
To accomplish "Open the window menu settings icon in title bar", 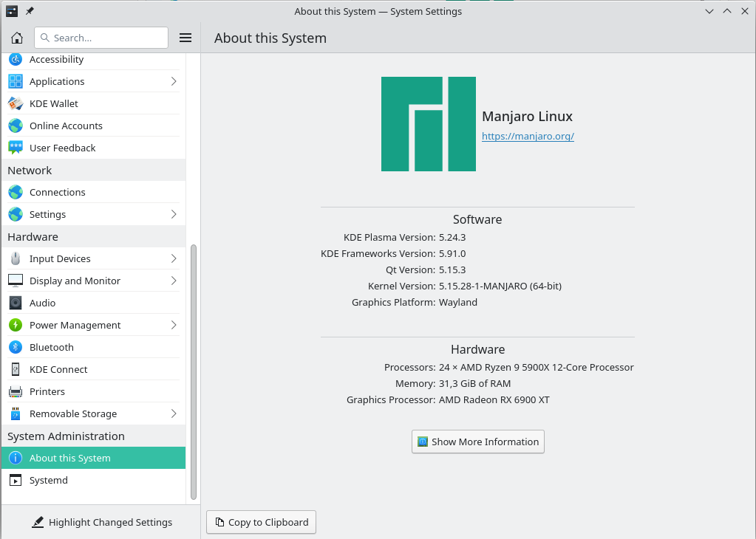I will [x=12, y=10].
